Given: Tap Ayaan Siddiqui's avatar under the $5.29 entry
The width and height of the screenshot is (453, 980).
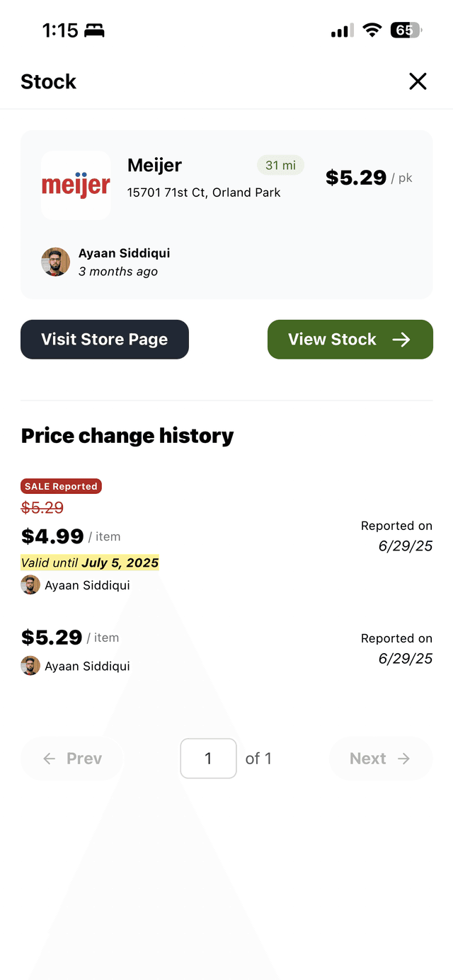Looking at the screenshot, I should 30,665.
